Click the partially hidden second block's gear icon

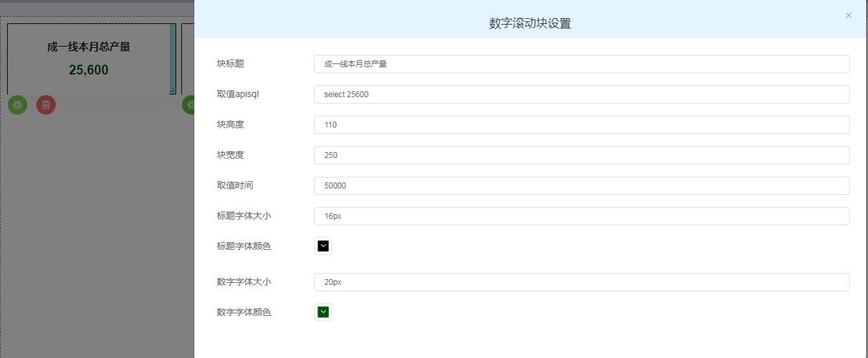(x=189, y=104)
